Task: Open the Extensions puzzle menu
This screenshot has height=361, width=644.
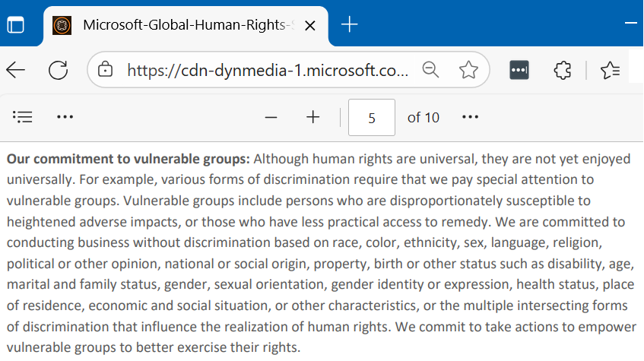Action: tap(563, 70)
